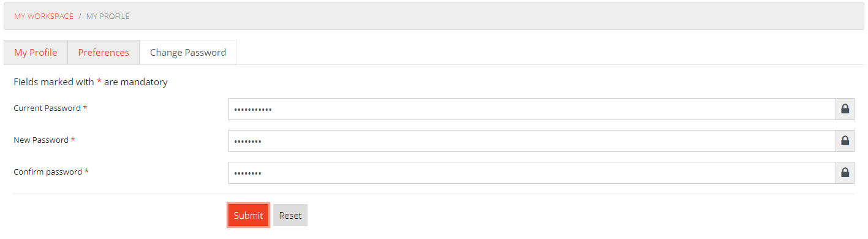Click the red asterisk after New Password
The height and width of the screenshot is (239, 868).
pos(73,140)
